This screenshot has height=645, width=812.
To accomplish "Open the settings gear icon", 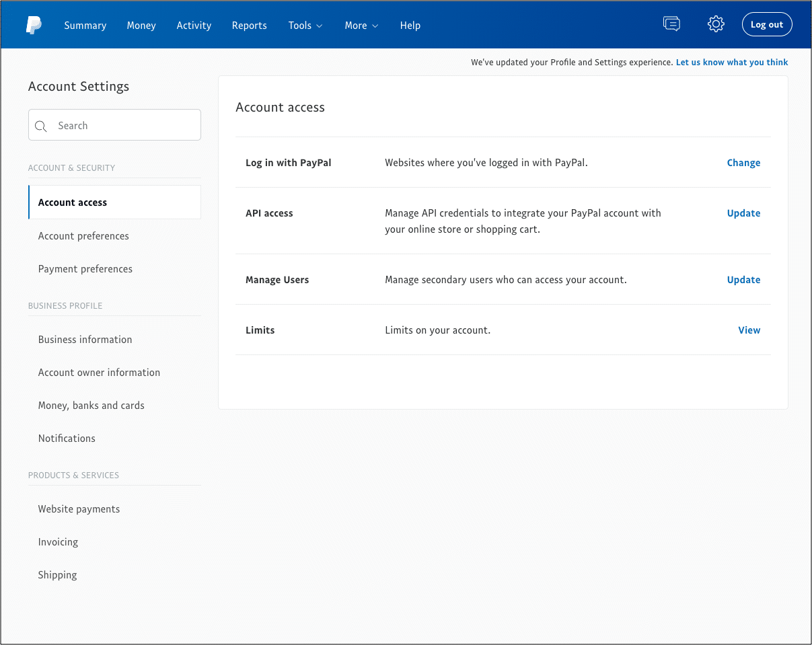I will click(716, 24).
